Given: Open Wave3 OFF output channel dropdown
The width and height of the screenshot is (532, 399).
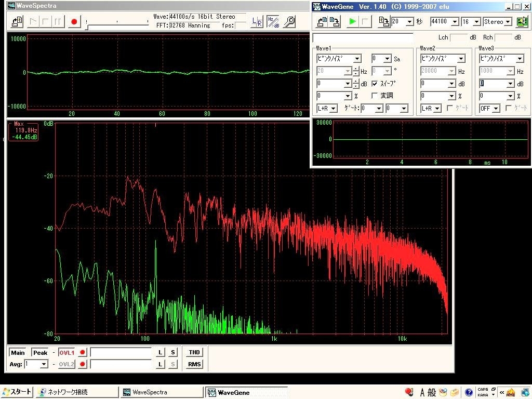Looking at the screenshot, I should pyautogui.click(x=496, y=109).
